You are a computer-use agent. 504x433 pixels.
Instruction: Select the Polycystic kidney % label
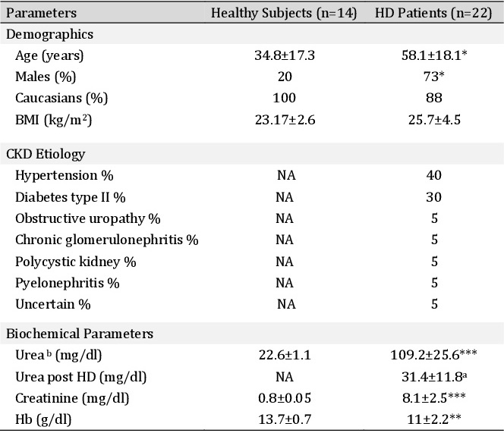tap(76, 262)
